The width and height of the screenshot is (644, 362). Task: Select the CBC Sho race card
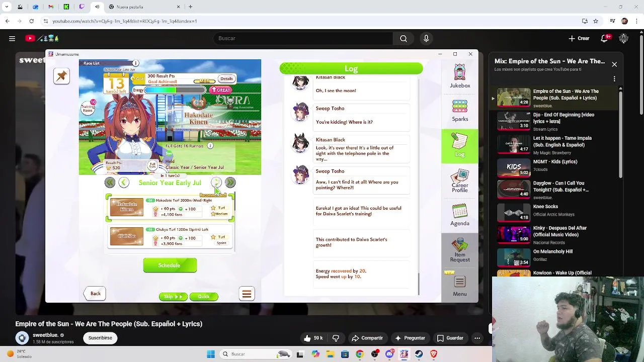[x=170, y=236]
